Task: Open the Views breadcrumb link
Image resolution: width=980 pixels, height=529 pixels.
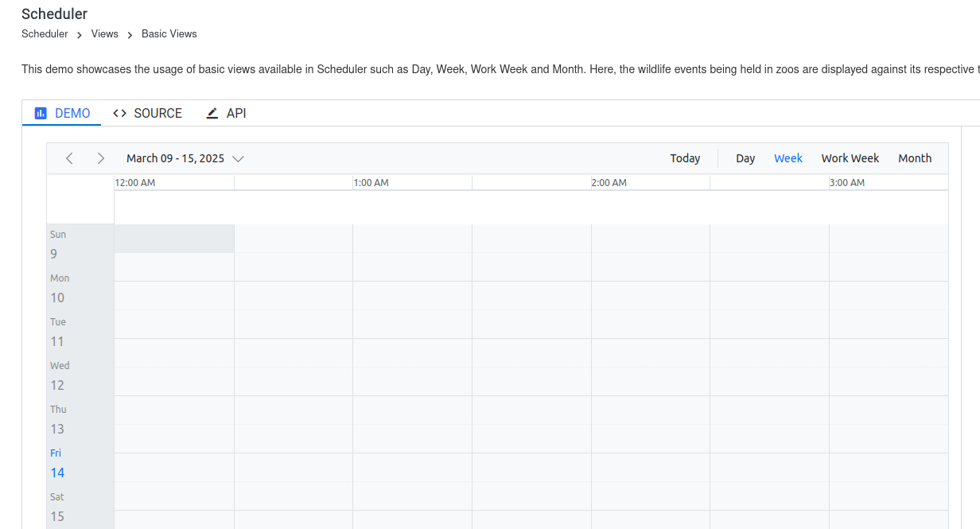Action: (104, 33)
